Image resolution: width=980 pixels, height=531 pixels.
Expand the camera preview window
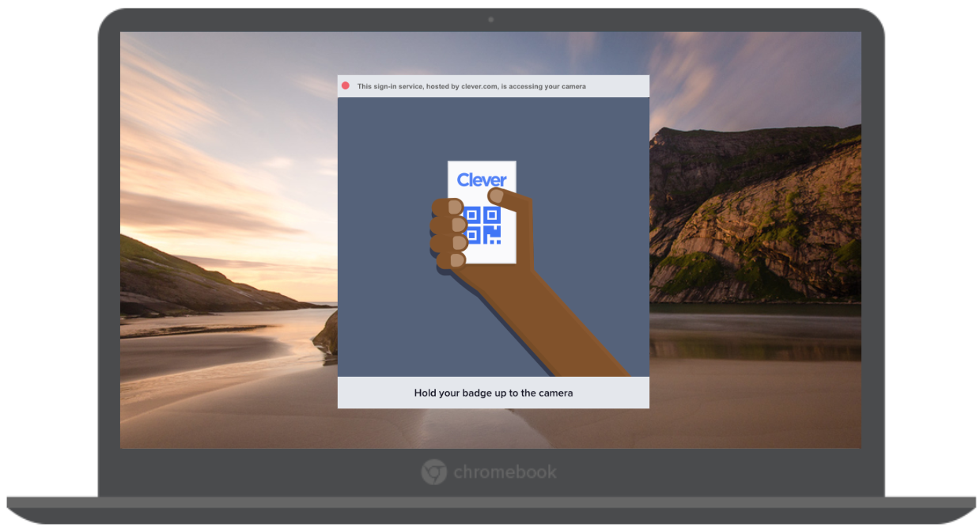click(x=493, y=237)
